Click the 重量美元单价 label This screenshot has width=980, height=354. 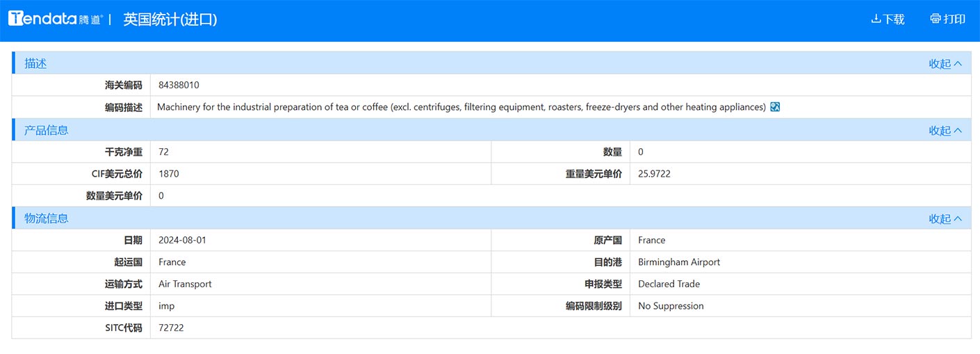[594, 174]
